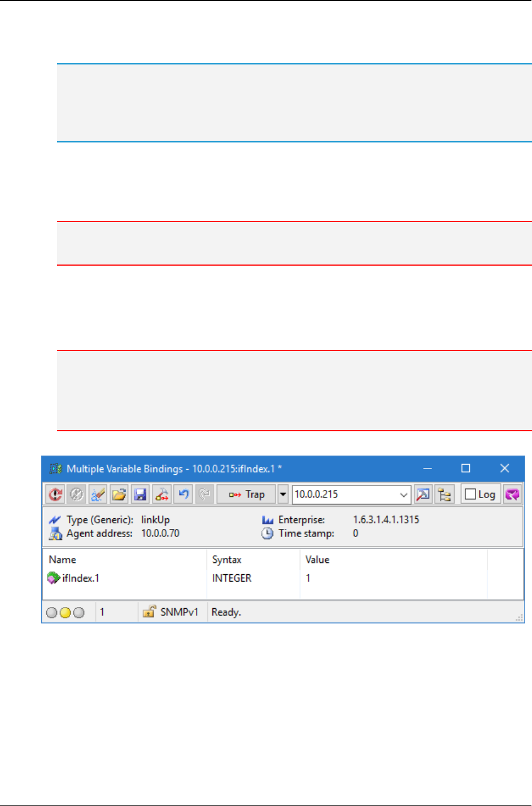Click the INTEGER syntax cell

pos(232,578)
